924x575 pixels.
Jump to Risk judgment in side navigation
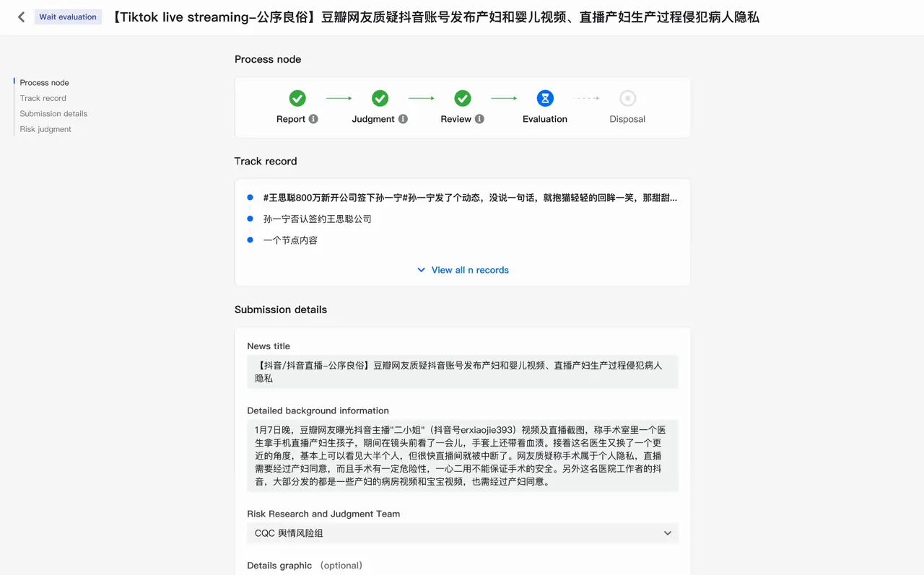(45, 129)
